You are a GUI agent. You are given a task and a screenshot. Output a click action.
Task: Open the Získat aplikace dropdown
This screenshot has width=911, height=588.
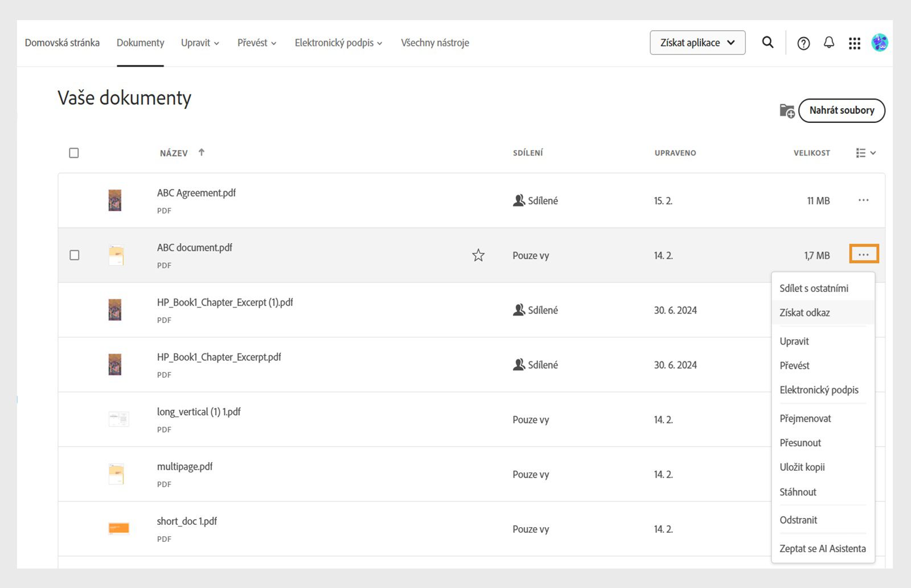pos(697,43)
